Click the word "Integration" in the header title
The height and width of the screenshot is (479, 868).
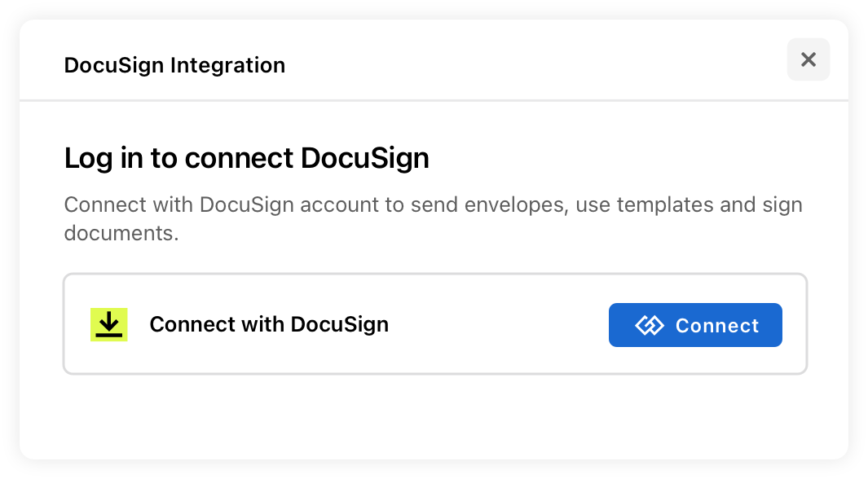(228, 65)
